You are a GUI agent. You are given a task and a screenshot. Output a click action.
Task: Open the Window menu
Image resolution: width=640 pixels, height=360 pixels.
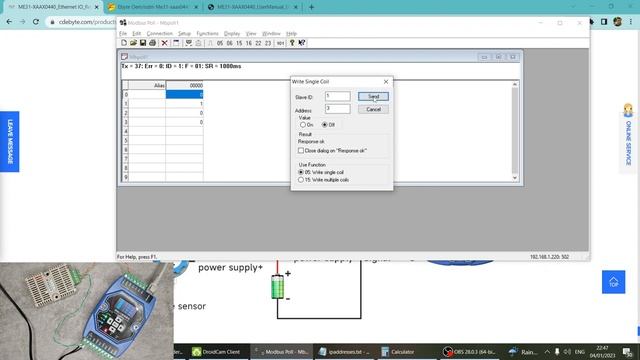271,33
